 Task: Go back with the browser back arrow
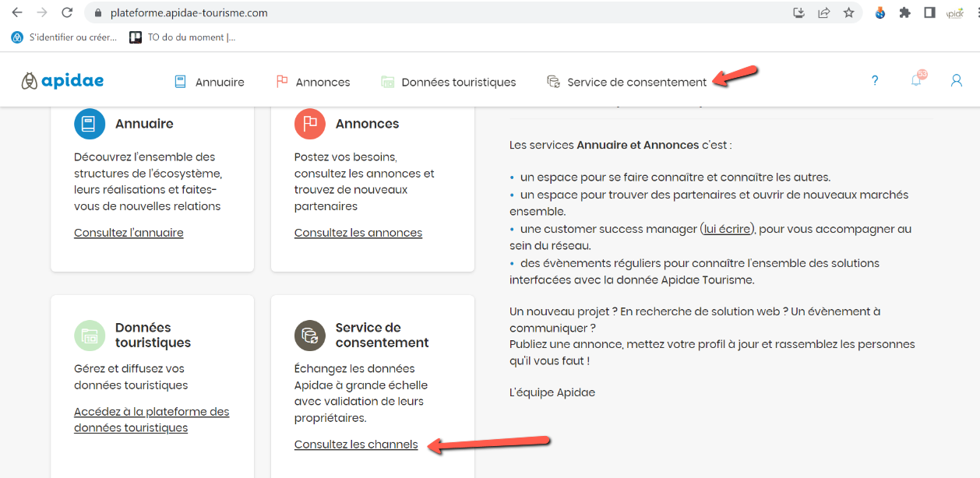(x=17, y=12)
